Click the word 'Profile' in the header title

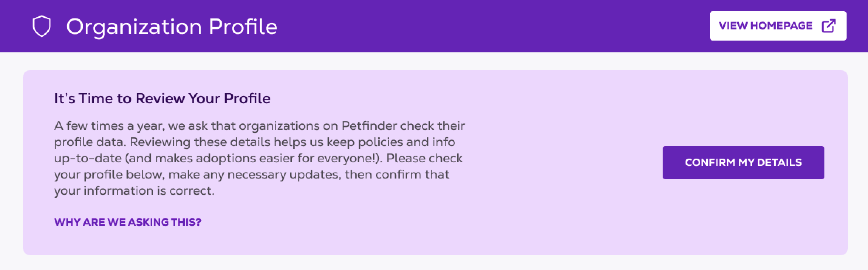(x=243, y=27)
